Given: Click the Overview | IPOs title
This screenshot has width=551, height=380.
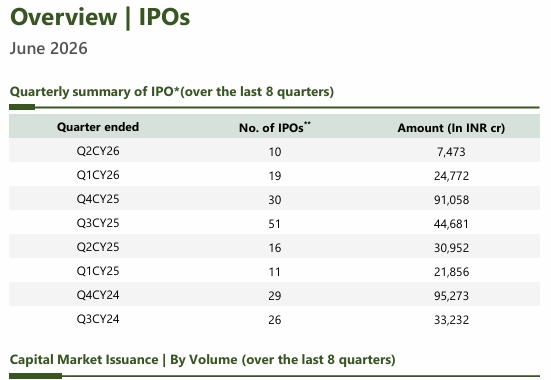Looking at the screenshot, I should point(100,17).
